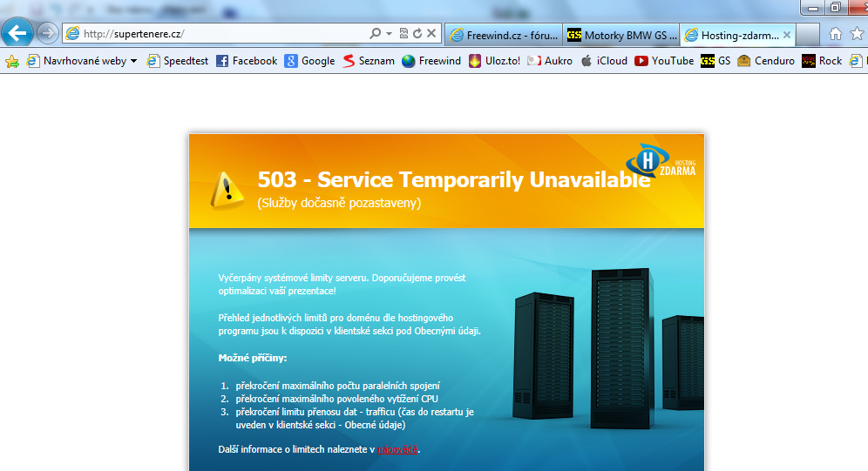
Task: Click the browser Back arrow button
Action: 17,34
